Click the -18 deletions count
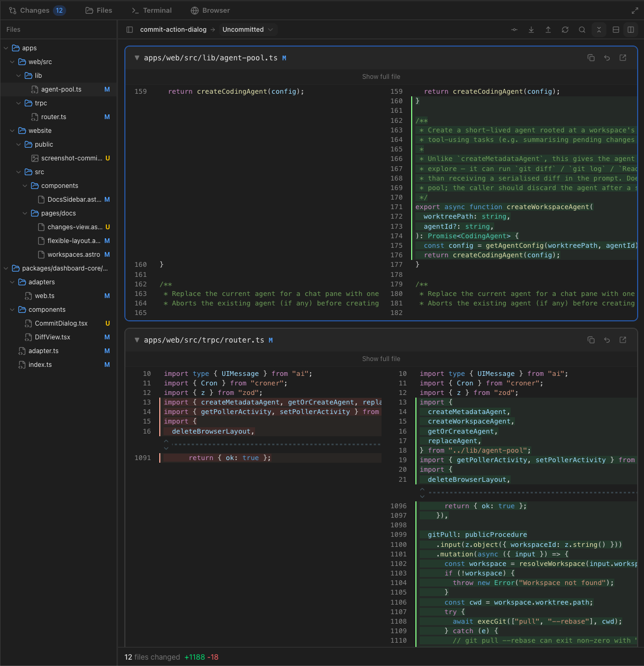The height and width of the screenshot is (666, 644). pyautogui.click(x=213, y=657)
